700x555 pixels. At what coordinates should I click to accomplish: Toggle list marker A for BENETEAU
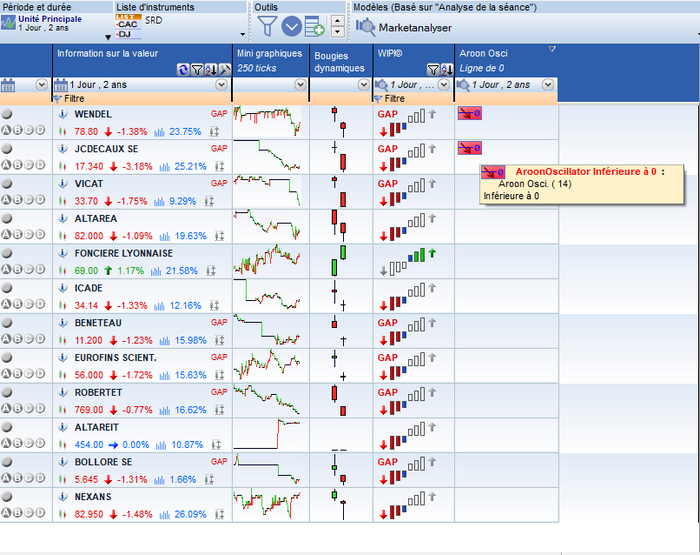[6, 339]
